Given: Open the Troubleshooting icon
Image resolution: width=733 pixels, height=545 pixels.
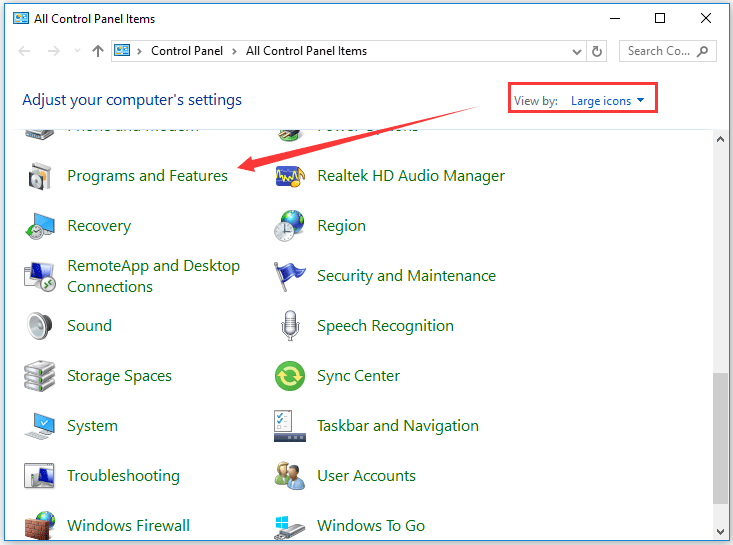Looking at the screenshot, I should point(39,476).
